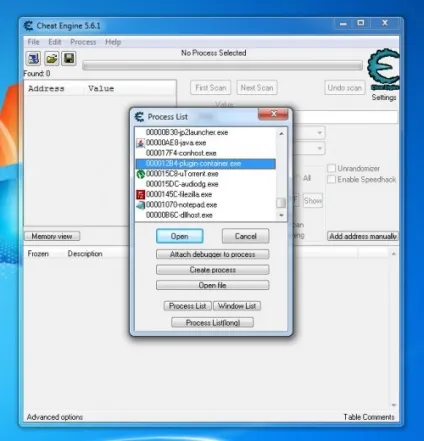Click process list scrollbar up arrow
This screenshot has height=441, width=424.
click(x=281, y=133)
